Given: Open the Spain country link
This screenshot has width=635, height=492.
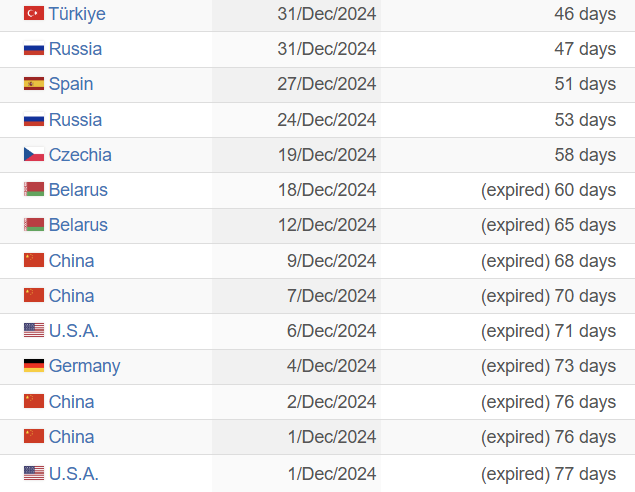Looking at the screenshot, I should 73,84.
